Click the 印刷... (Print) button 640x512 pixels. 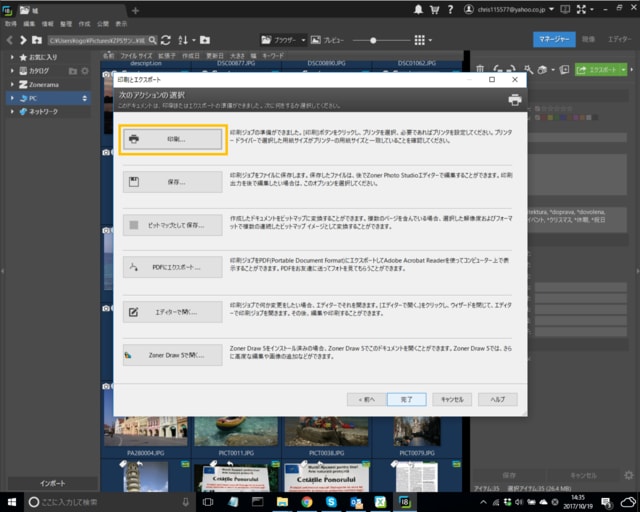[172, 139]
